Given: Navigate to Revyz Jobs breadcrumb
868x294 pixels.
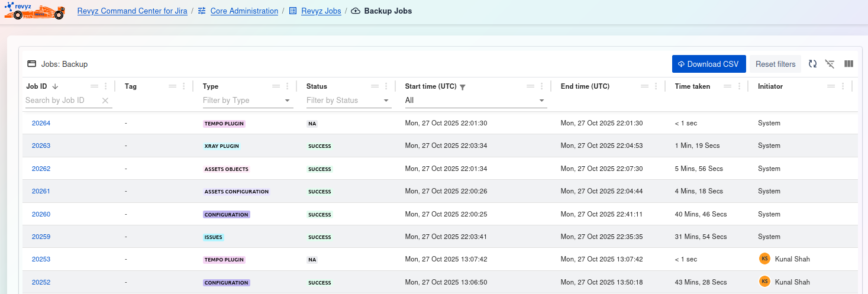Looking at the screenshot, I should (321, 11).
